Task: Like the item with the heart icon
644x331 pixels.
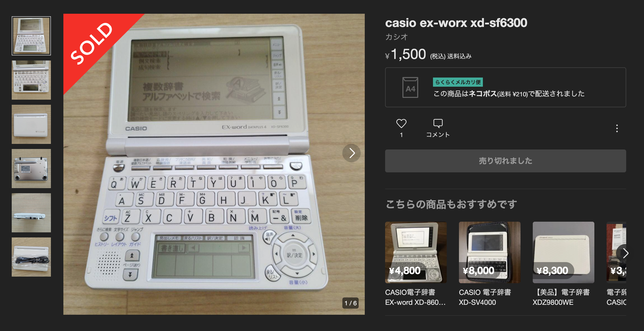Action: pos(401,124)
